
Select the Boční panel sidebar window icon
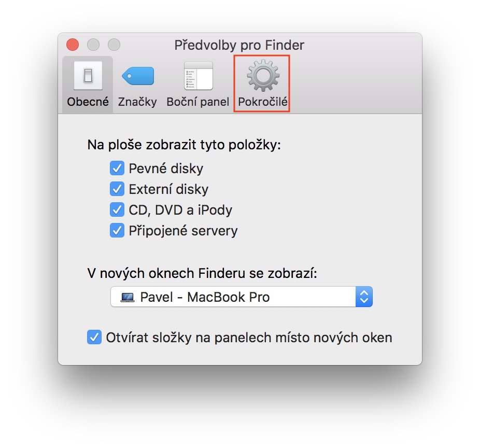[x=198, y=76]
